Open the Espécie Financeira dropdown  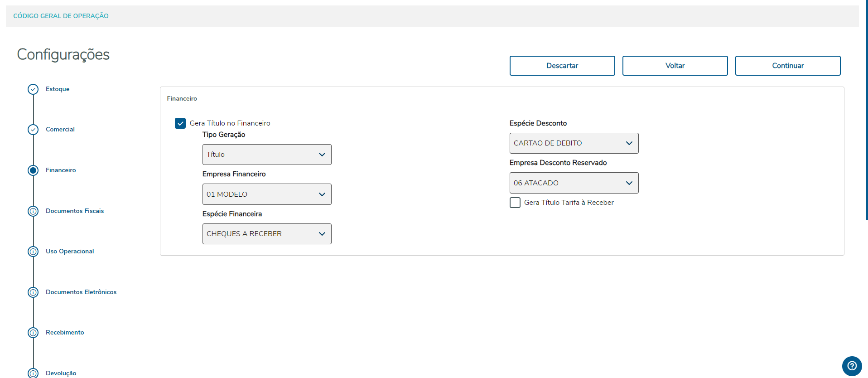(x=267, y=234)
